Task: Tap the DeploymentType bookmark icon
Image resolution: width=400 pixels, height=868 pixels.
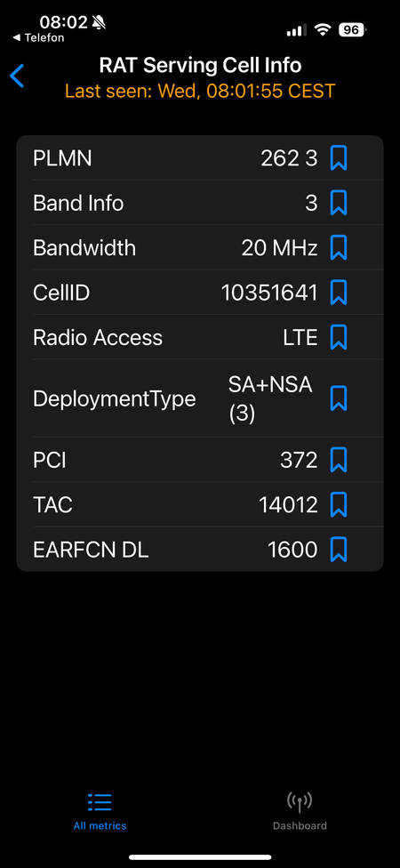Action: click(x=339, y=398)
